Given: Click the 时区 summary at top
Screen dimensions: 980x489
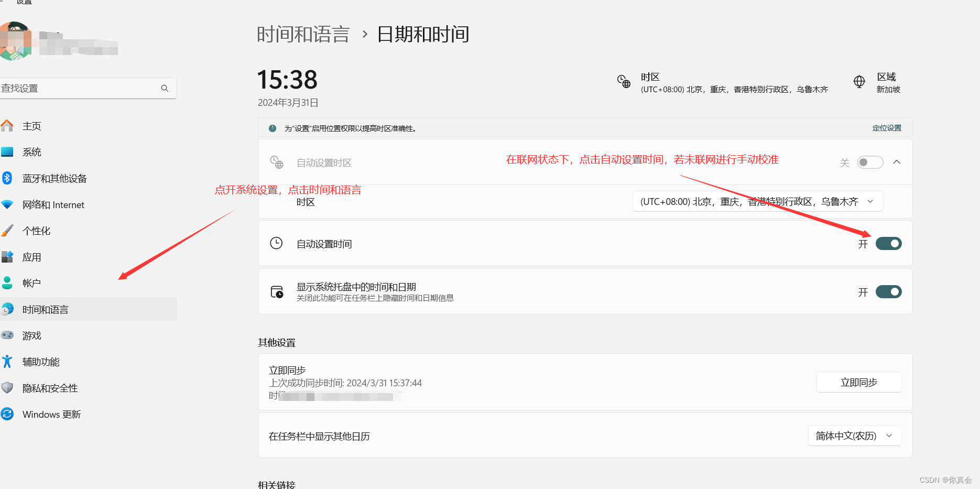Looking at the screenshot, I should pyautogui.click(x=723, y=83).
